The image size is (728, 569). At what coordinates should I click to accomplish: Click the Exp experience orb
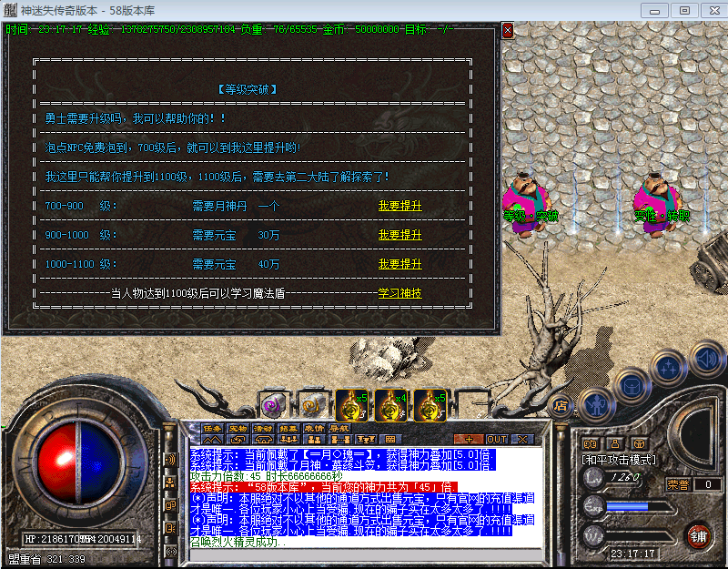point(593,507)
